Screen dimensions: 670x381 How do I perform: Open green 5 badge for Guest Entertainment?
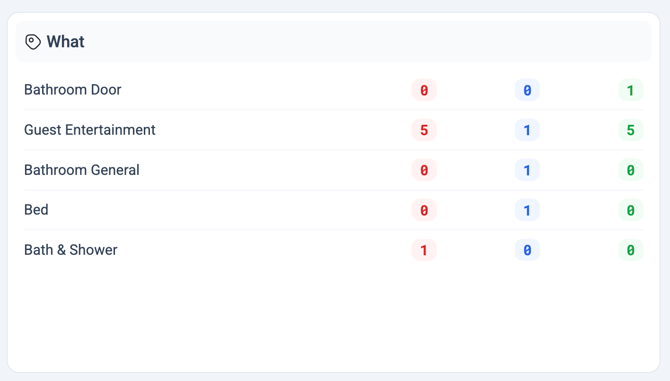pyautogui.click(x=631, y=130)
